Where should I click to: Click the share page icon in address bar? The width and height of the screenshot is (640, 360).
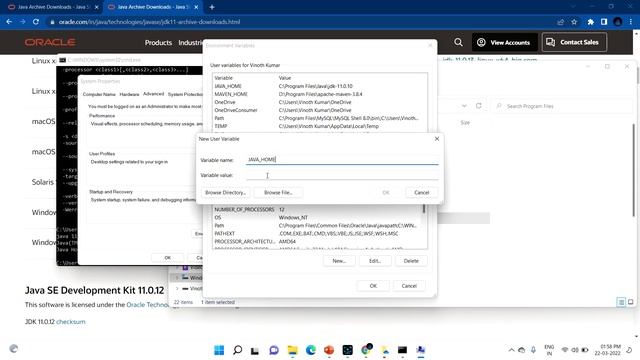point(560,22)
